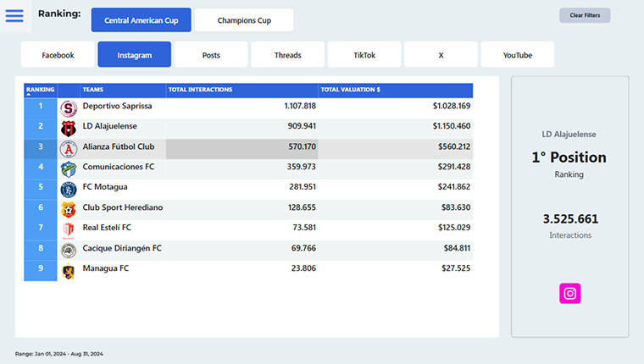
Task: Select FC Motagua team name
Action: coord(105,187)
